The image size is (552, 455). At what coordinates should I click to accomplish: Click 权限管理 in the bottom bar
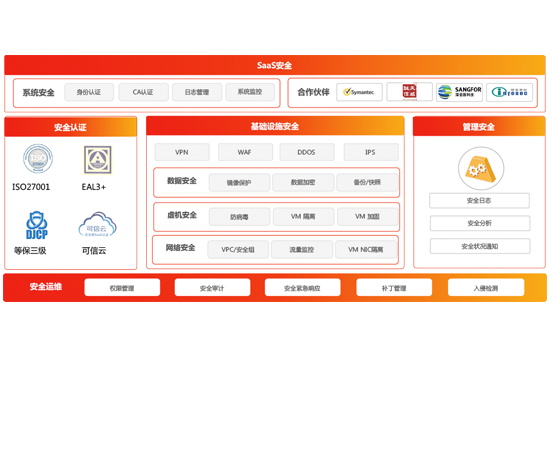(122, 288)
